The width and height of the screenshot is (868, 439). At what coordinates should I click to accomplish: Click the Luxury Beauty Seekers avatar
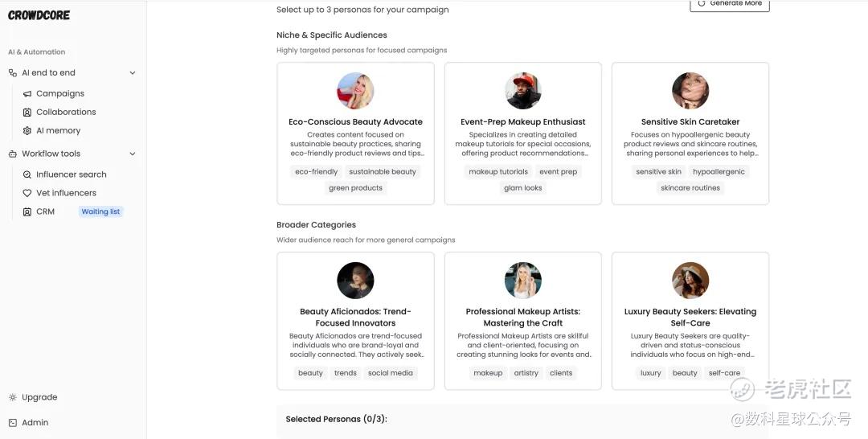(690, 281)
